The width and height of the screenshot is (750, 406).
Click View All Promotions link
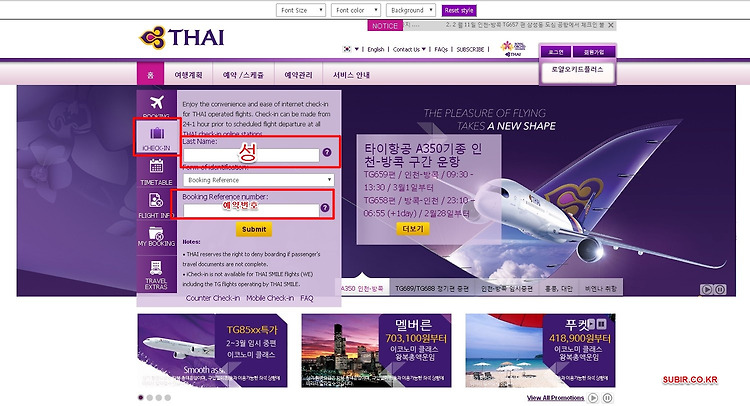555,397
